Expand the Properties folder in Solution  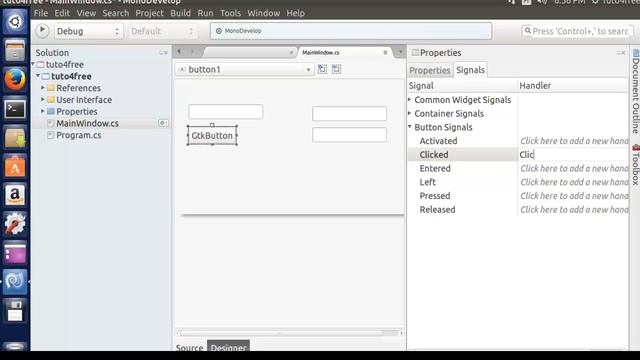point(42,111)
